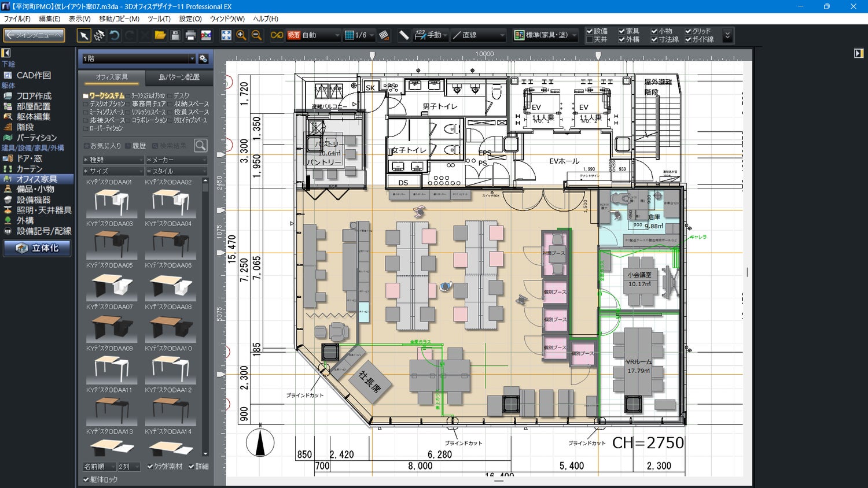The height and width of the screenshot is (488, 868).
Task: Click the zoom in magnifier icon
Action: click(x=241, y=35)
